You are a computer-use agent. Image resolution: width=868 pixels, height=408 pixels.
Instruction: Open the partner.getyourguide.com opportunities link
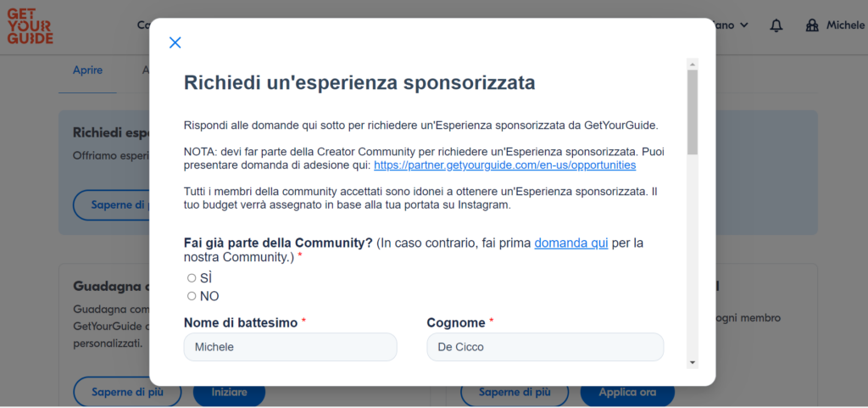click(x=504, y=165)
